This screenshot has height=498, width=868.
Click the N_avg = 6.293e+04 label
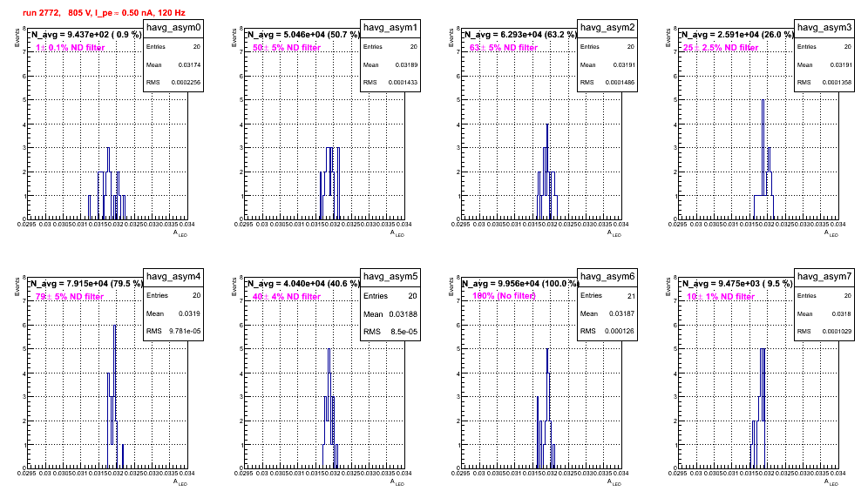coord(520,34)
